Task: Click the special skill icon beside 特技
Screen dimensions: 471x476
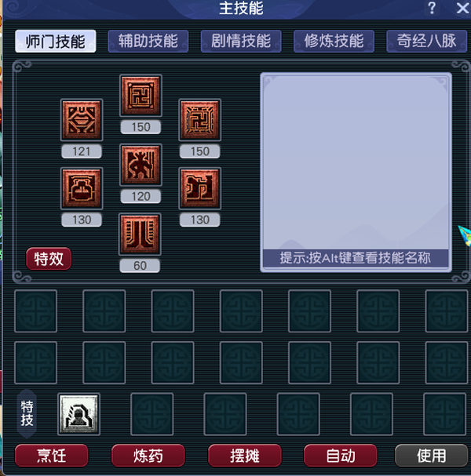Action: coord(78,414)
